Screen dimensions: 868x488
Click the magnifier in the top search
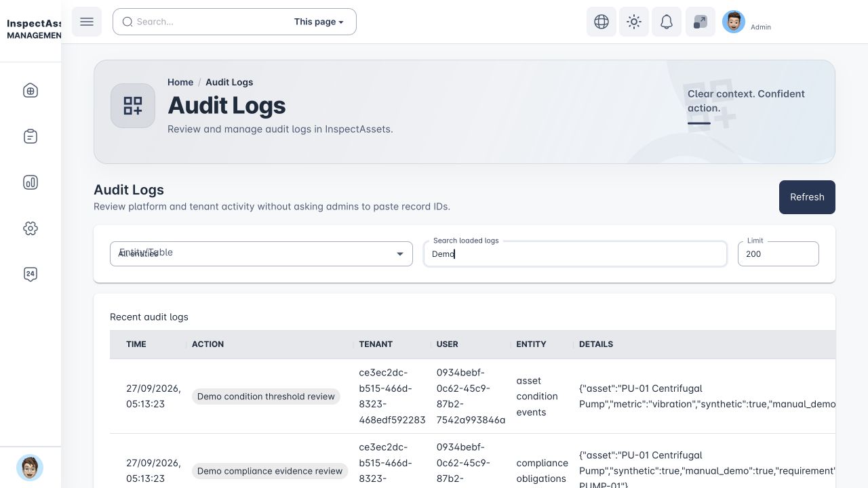click(x=127, y=22)
